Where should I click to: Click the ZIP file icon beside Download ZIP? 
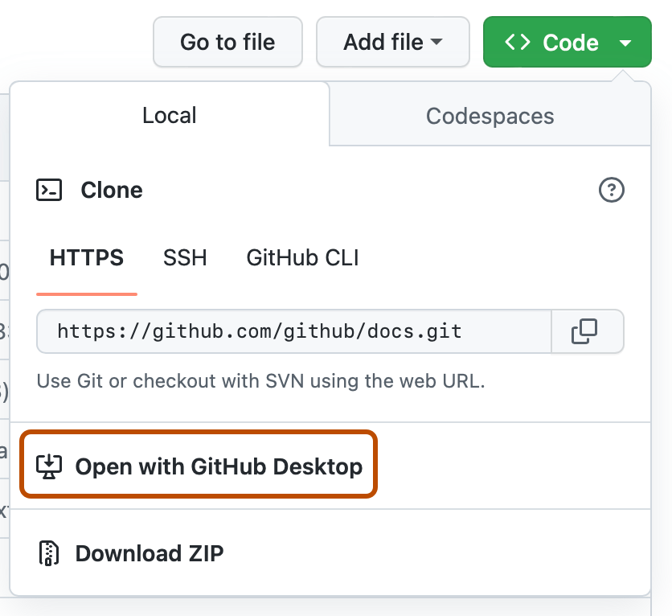point(49,553)
